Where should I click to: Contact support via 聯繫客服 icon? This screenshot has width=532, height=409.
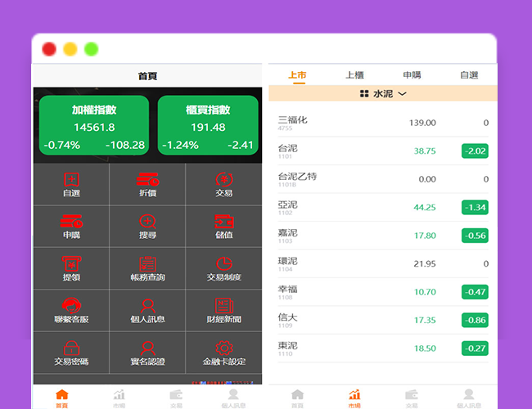pyautogui.click(x=71, y=306)
